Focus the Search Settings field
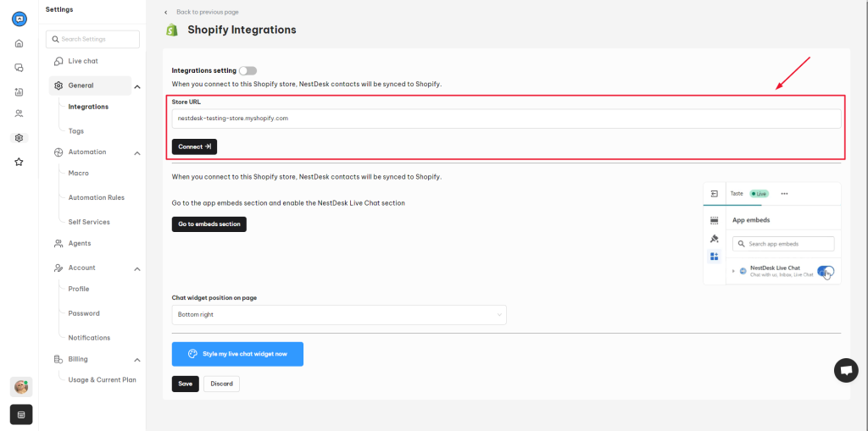This screenshot has height=431, width=868. click(93, 39)
